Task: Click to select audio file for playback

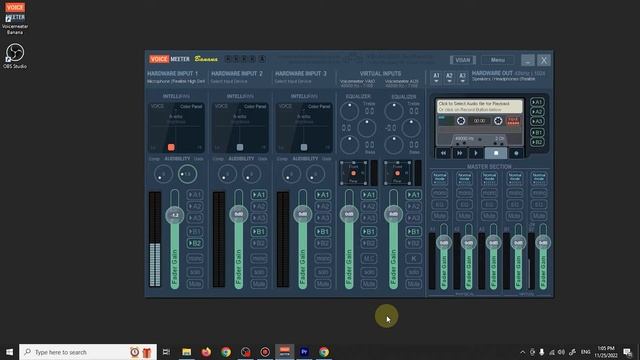Action: click(480, 107)
